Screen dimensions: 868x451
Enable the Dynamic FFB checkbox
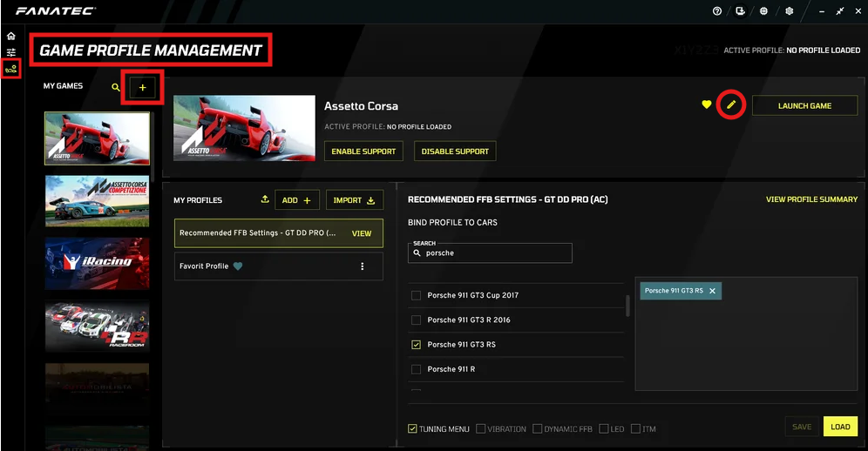pos(537,429)
